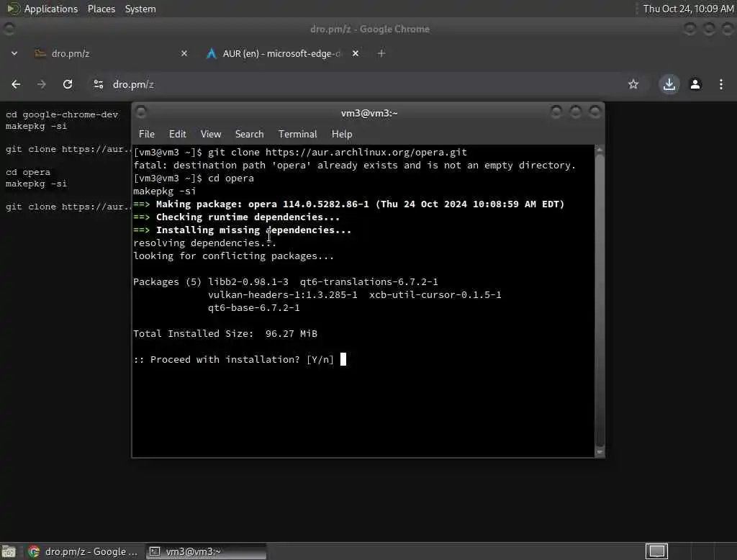Image resolution: width=737 pixels, height=560 pixels.
Task: Click 'qt6-base-6.7.2-1' package name
Action: 254,308
